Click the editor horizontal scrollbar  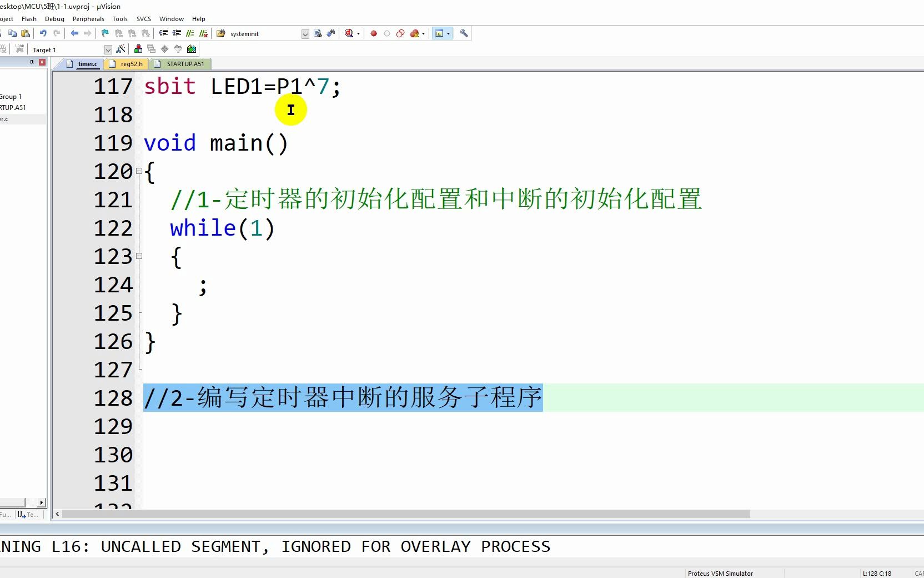(406, 514)
